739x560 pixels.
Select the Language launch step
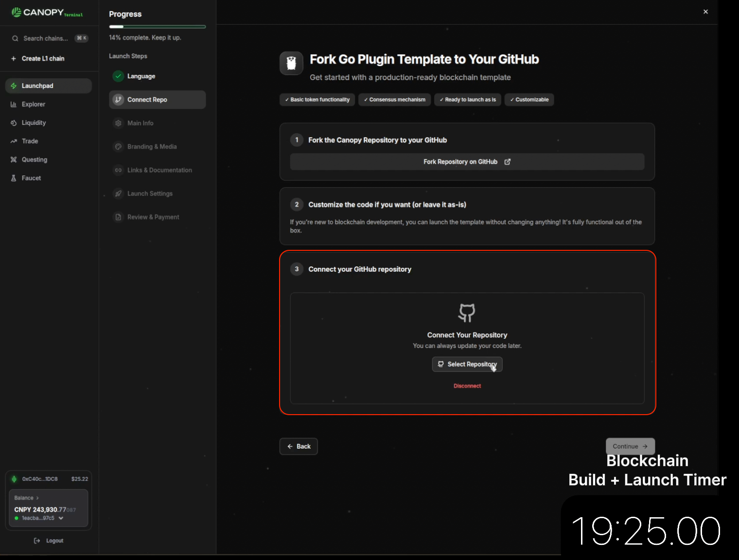[x=157, y=76]
